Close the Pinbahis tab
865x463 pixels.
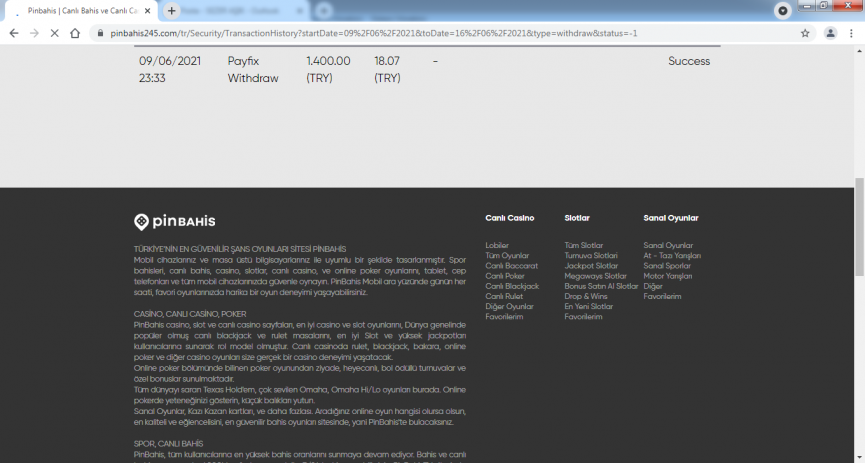(x=147, y=10)
